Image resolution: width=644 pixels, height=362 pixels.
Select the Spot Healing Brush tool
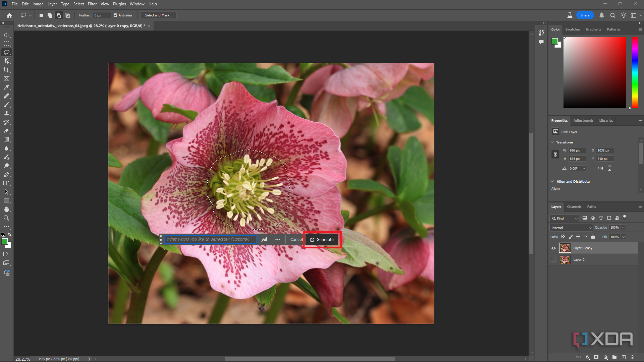[x=6, y=96]
